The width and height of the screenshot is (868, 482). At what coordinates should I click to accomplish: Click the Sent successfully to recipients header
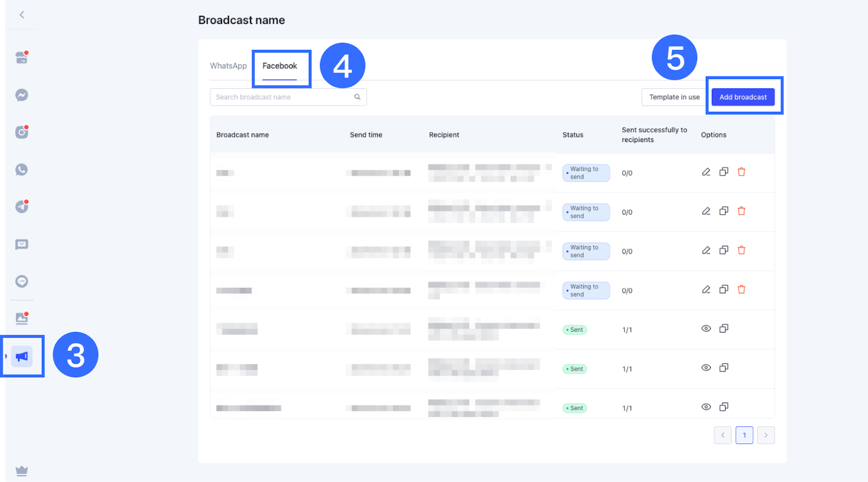coord(654,135)
